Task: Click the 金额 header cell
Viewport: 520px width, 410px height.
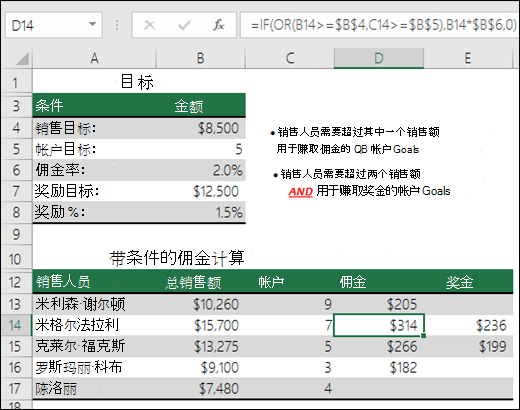Action: [201, 106]
